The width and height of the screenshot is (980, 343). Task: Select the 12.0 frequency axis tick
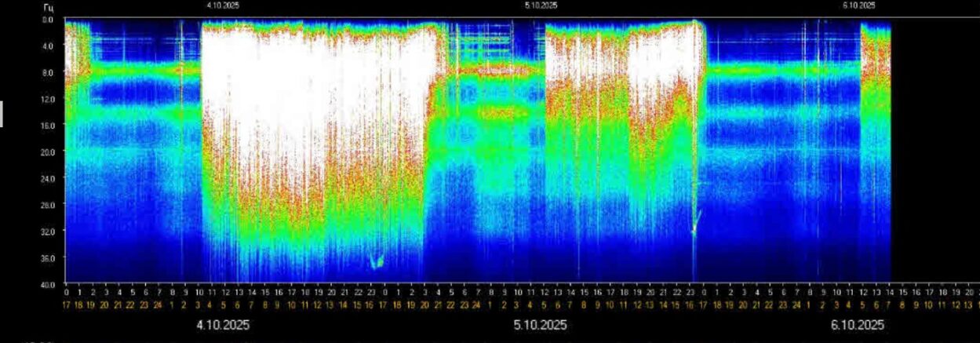(x=47, y=99)
